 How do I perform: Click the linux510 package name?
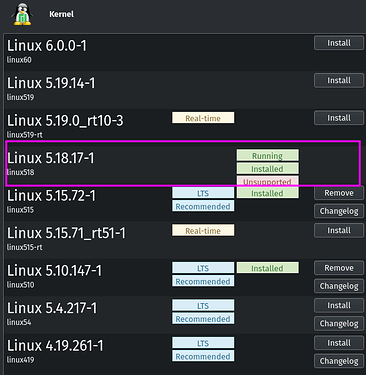coord(20,285)
